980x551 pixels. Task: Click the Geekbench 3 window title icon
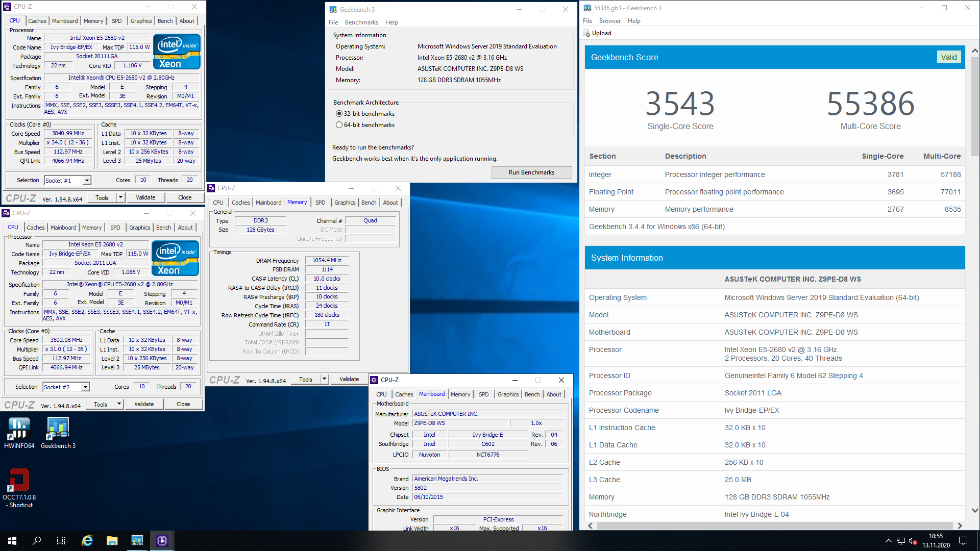click(x=333, y=9)
